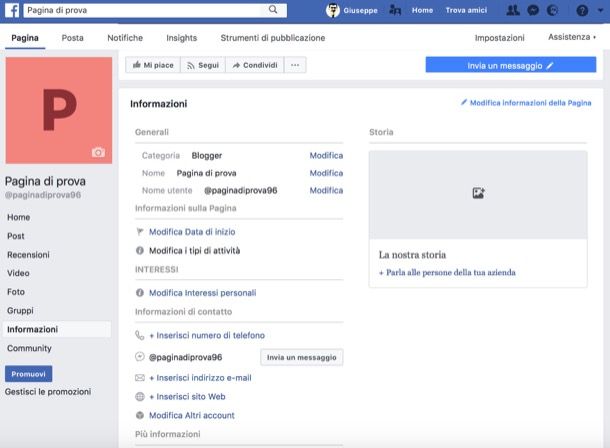Click Parla alle persone della tua azienda

[447, 273]
